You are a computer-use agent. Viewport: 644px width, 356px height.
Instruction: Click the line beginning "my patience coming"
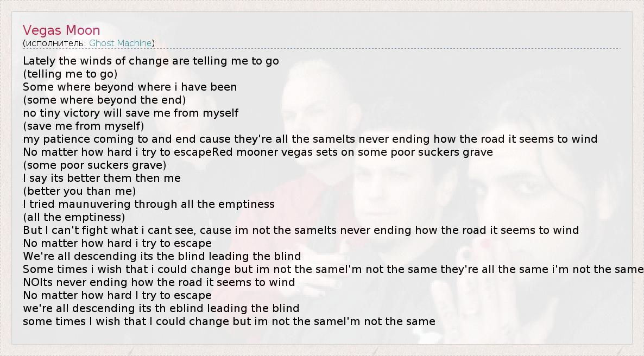[x=310, y=139]
